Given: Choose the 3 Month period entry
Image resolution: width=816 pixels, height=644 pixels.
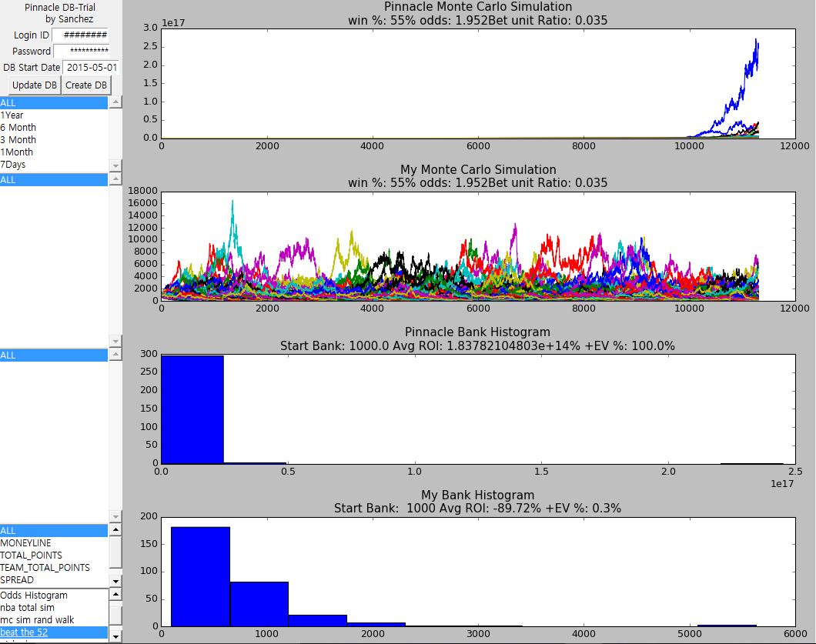Looking at the screenshot, I should 54,140.
